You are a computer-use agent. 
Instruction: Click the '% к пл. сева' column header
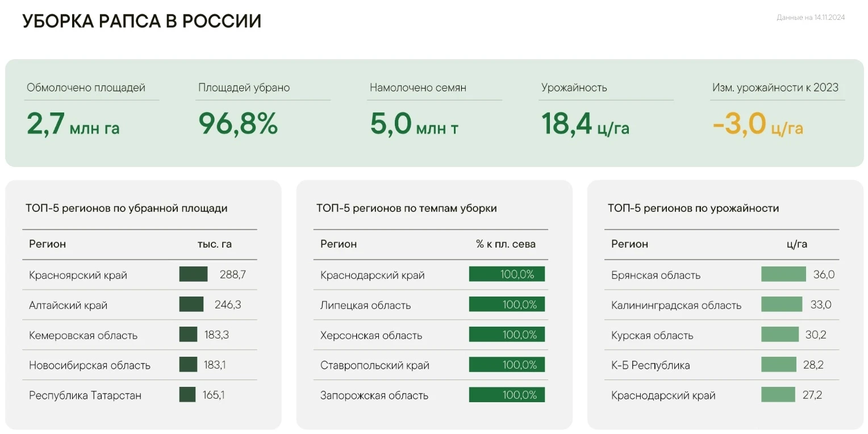pos(506,244)
